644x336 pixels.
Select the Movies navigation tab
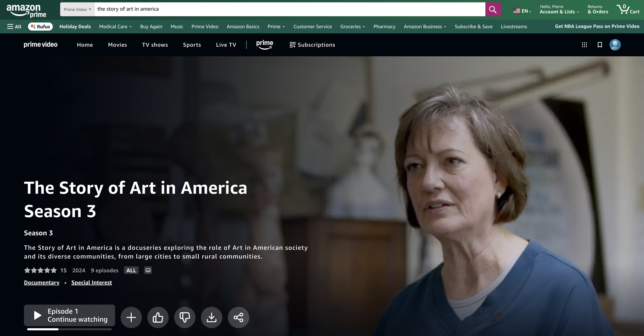pyautogui.click(x=117, y=45)
